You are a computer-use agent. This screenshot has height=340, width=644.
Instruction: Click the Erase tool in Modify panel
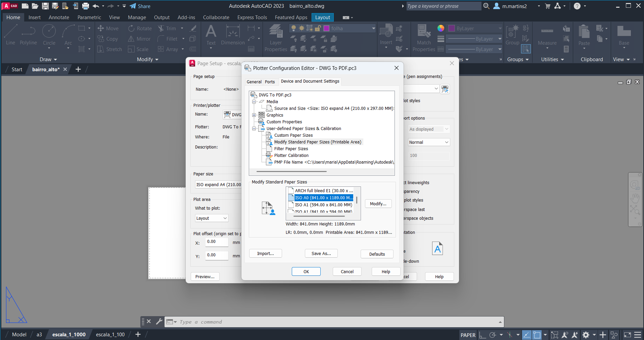[193, 29]
